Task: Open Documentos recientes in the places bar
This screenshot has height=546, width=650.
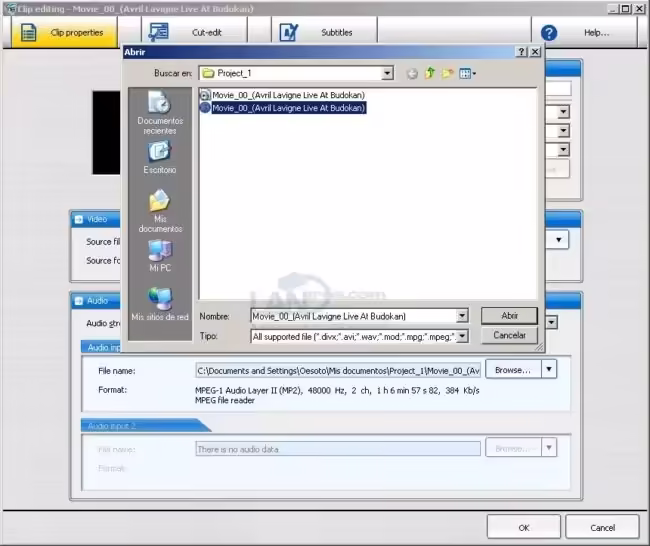Action: (160, 113)
